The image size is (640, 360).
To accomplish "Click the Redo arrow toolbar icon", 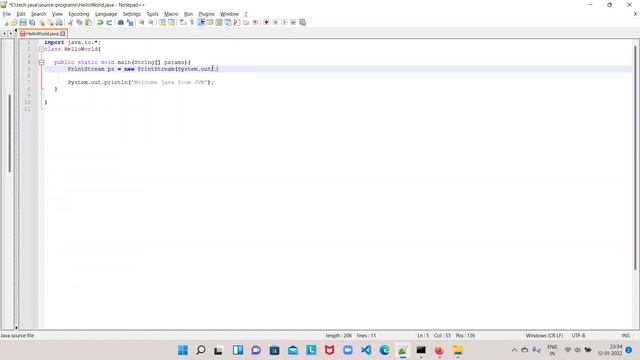I will click(x=109, y=22).
